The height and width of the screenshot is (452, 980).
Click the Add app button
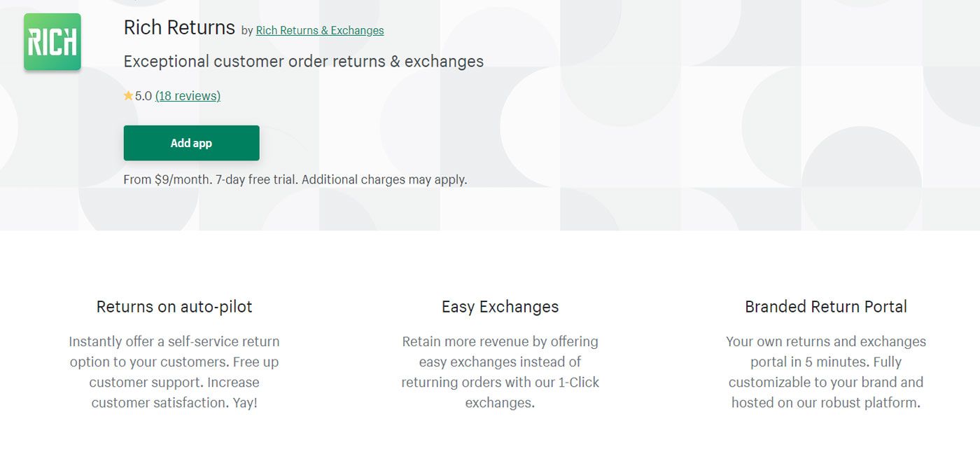191,143
